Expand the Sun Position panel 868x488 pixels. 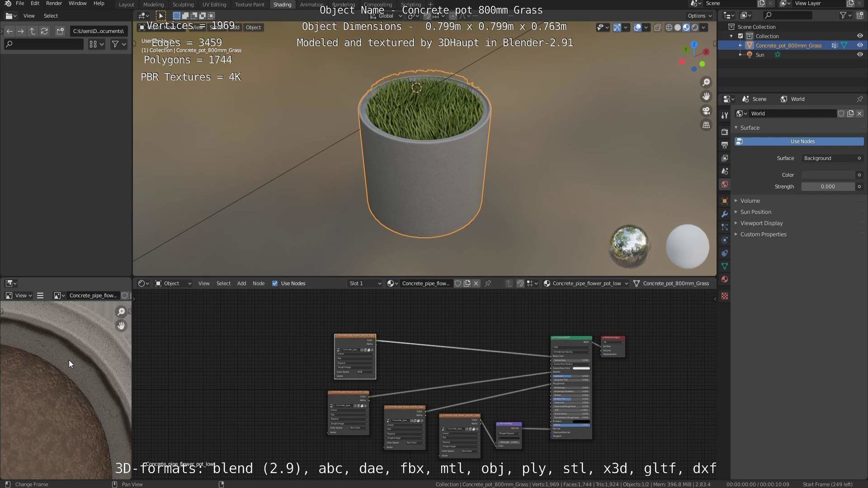(736, 212)
